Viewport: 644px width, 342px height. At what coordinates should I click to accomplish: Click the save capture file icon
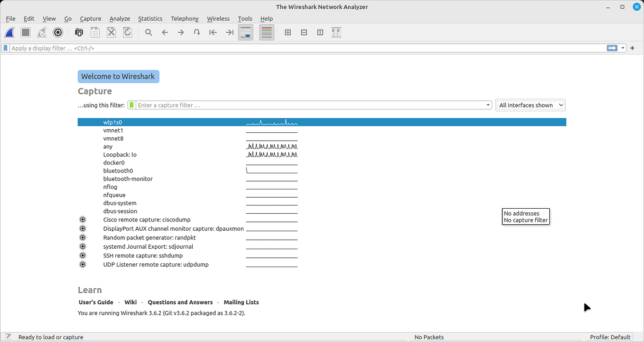95,32
